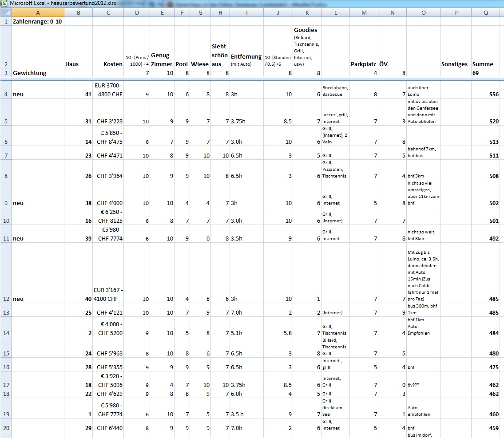Click cell 'bahnhof 7km, hat bus'

click(x=423, y=153)
